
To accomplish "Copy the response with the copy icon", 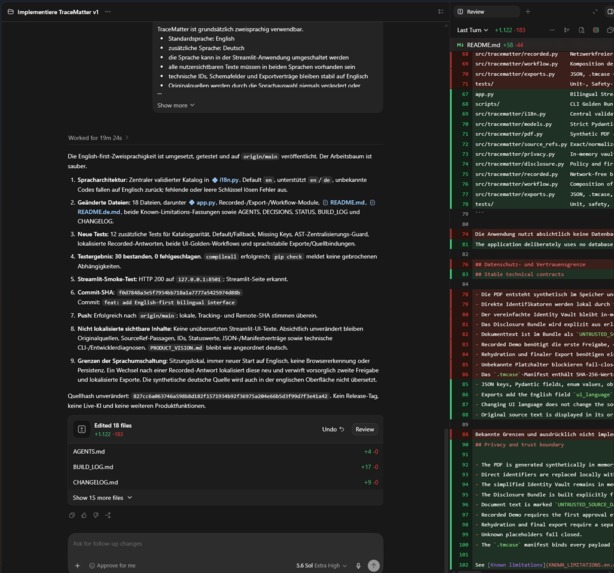I will tap(72, 515).
